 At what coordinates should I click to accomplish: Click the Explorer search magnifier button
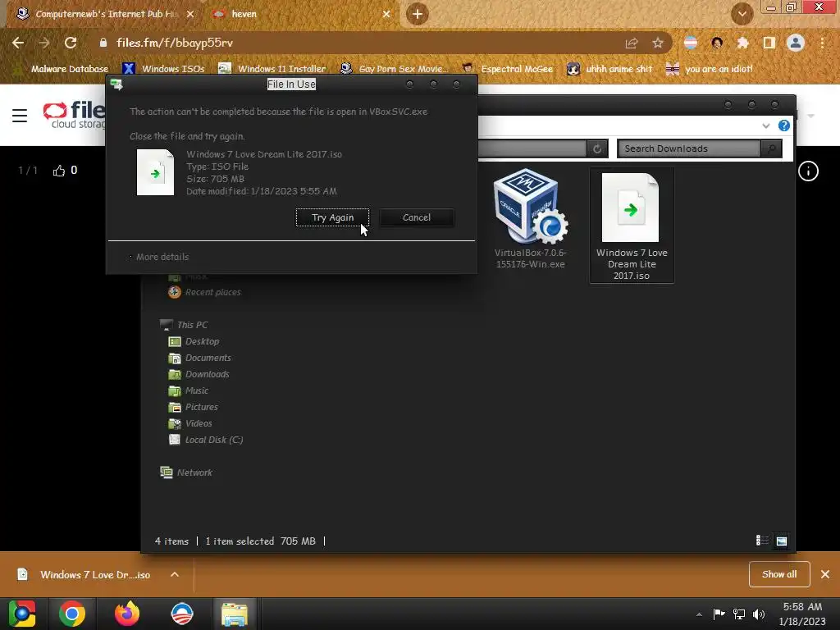click(x=771, y=148)
